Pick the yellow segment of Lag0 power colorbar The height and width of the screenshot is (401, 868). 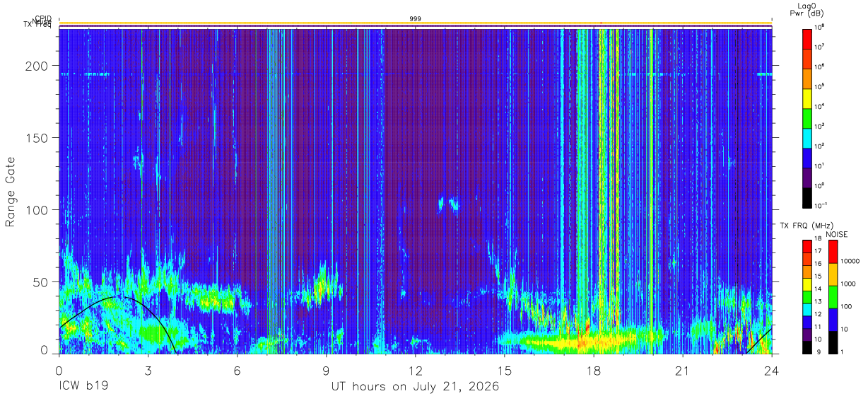[x=807, y=98]
